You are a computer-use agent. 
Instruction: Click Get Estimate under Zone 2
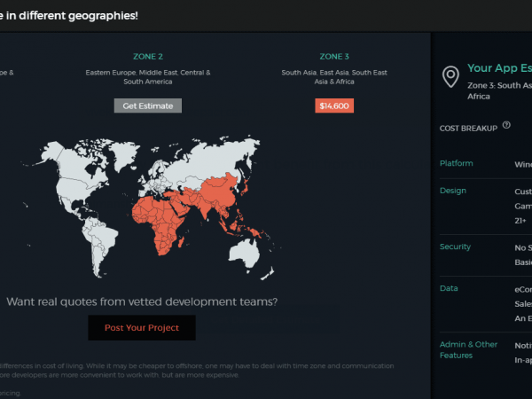tap(148, 106)
